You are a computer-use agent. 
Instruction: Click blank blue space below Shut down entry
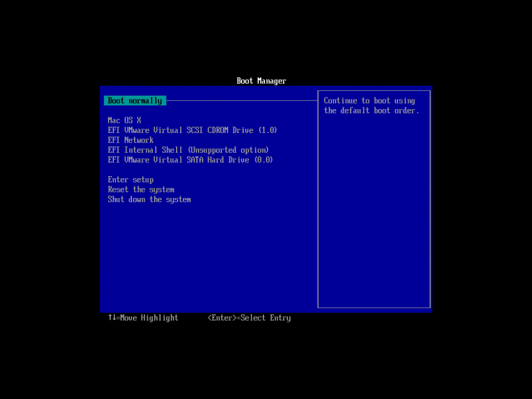tap(209, 258)
